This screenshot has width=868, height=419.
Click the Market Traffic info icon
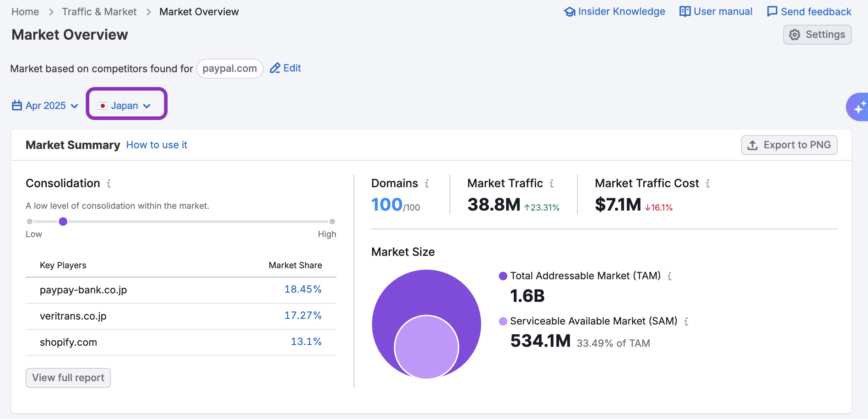click(x=552, y=183)
